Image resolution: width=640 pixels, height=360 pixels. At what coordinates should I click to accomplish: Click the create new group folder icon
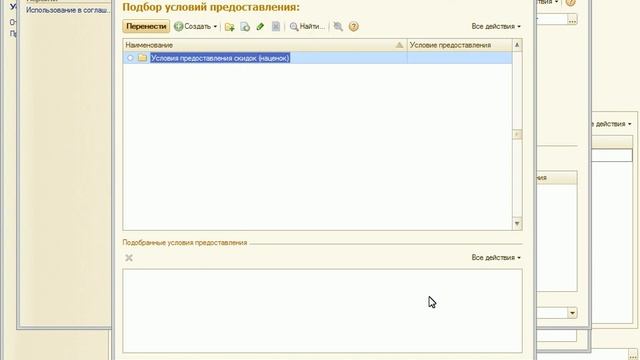(229, 27)
